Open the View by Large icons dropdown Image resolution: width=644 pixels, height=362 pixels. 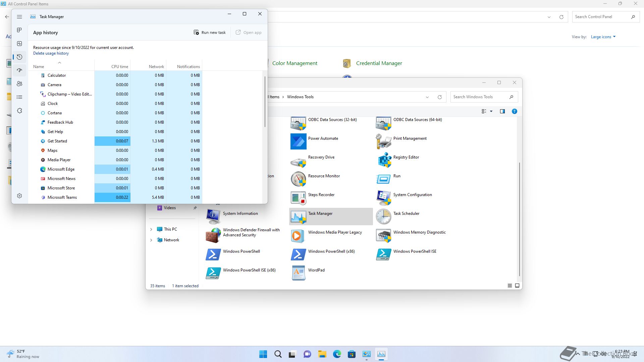[603, 37]
